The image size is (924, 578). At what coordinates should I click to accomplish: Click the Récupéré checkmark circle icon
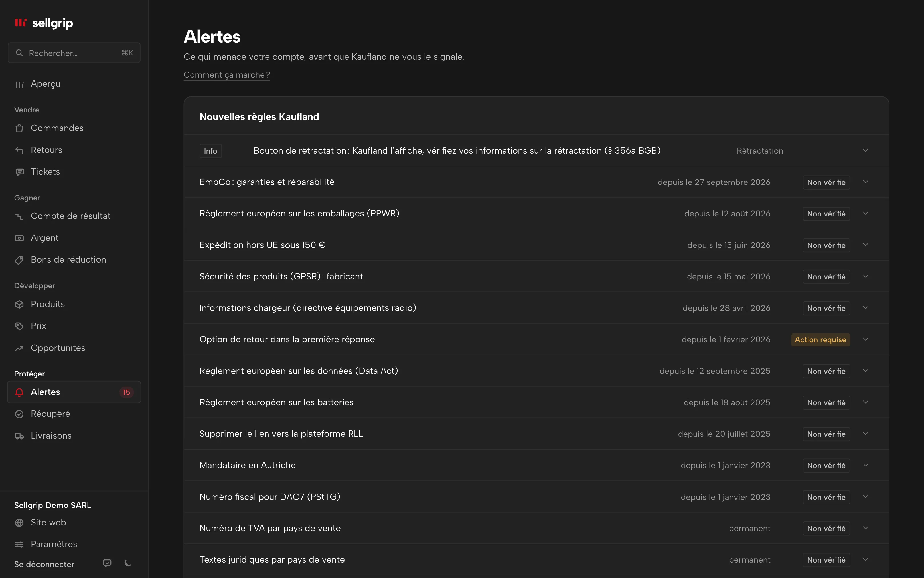coord(19,414)
